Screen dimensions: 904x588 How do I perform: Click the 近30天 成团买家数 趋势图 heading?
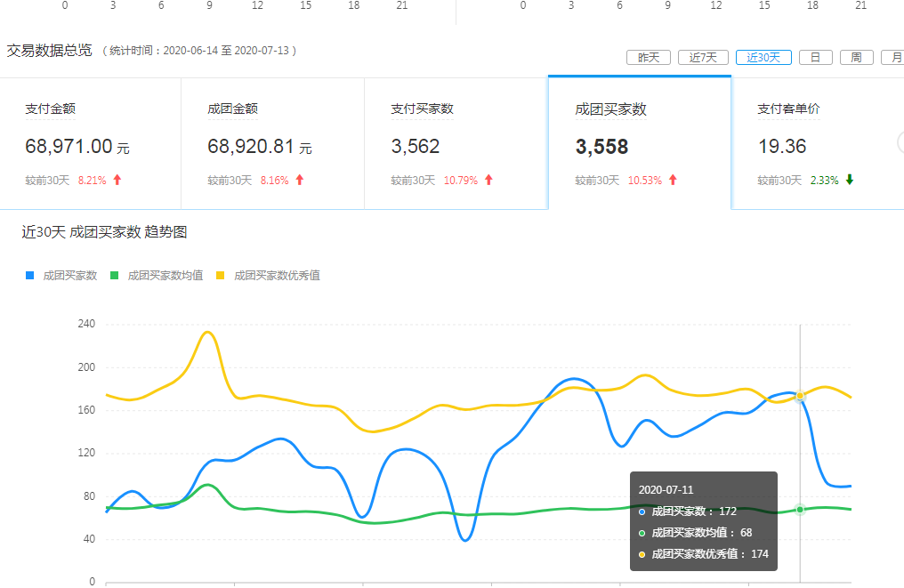[104, 232]
